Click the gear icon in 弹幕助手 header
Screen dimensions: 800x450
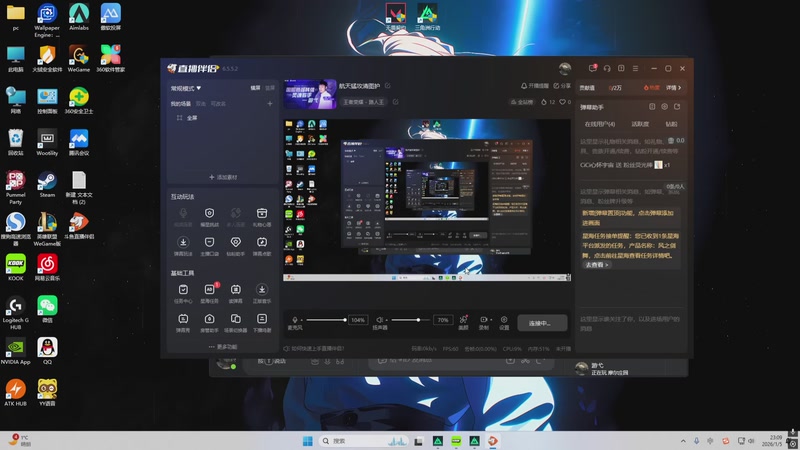click(x=664, y=107)
